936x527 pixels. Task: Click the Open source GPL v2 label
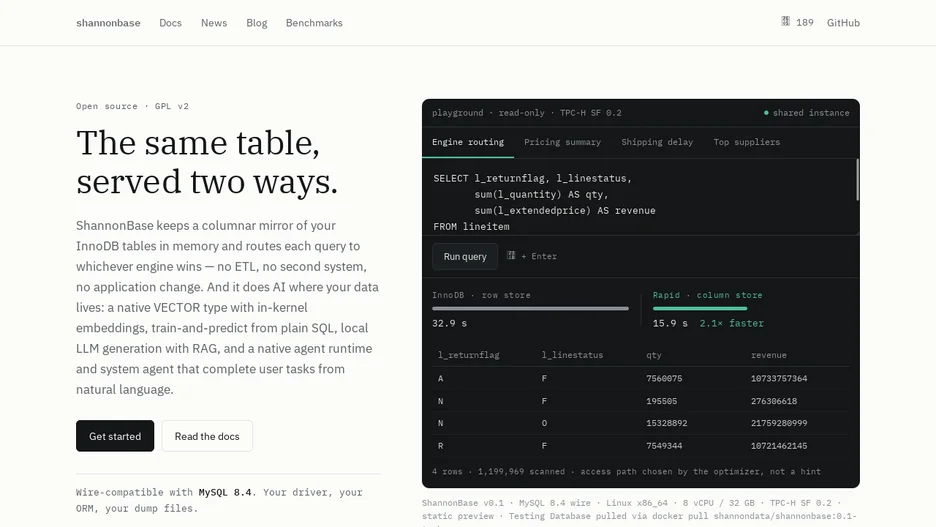pos(132,106)
